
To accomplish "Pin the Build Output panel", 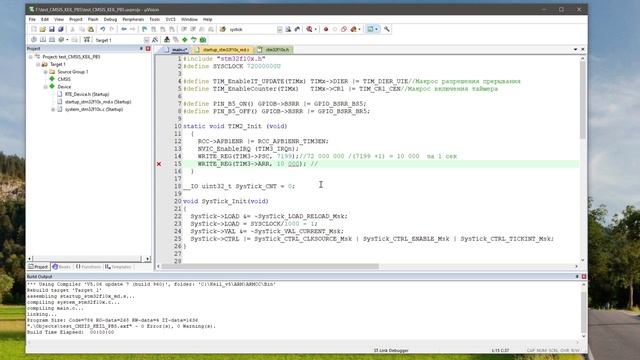I will pyautogui.click(x=577, y=277).
